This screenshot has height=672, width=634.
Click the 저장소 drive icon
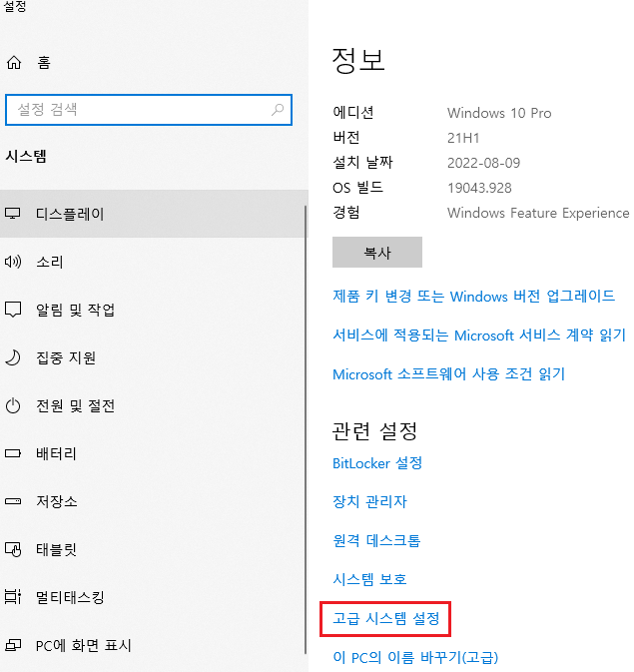[13, 501]
